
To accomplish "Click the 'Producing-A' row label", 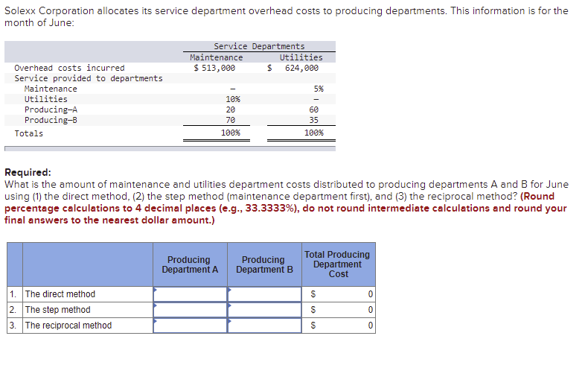I will point(51,110).
